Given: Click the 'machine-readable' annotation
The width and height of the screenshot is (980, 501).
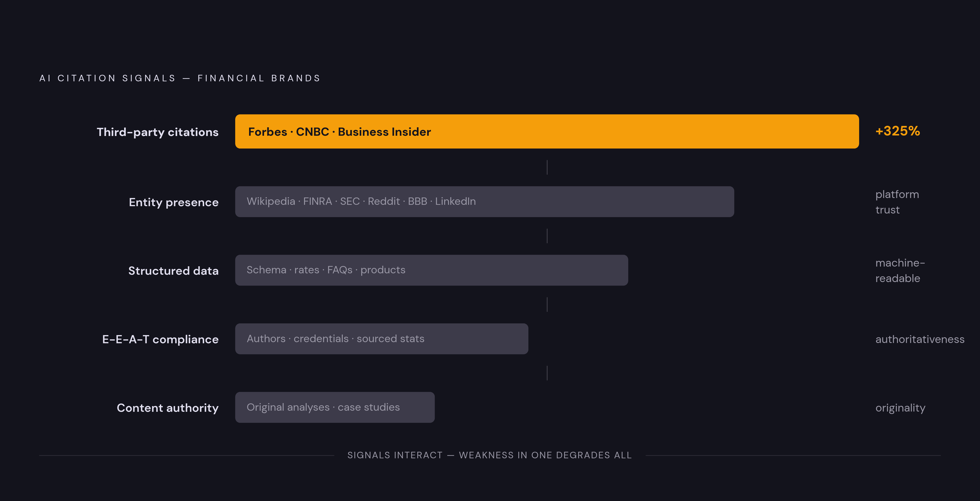Looking at the screenshot, I should click(900, 270).
